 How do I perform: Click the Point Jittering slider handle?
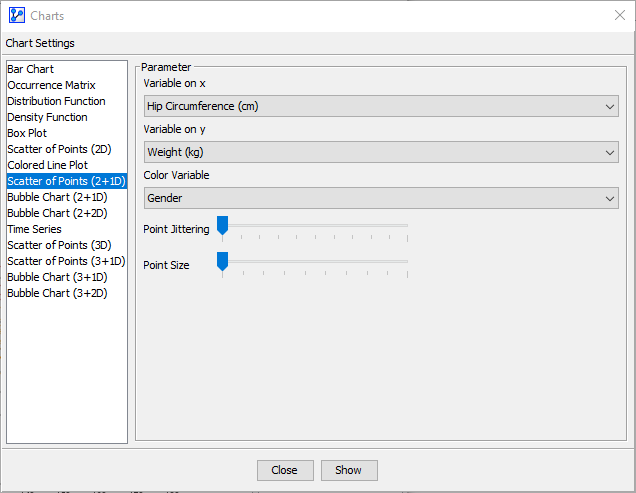pos(222,227)
